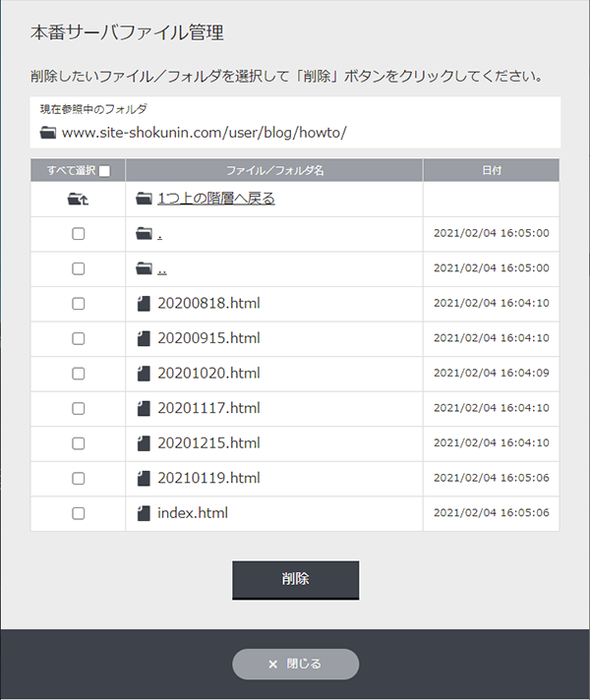This screenshot has height=700, width=590.
Task: Click the 閉じる close button
Action: (296, 664)
